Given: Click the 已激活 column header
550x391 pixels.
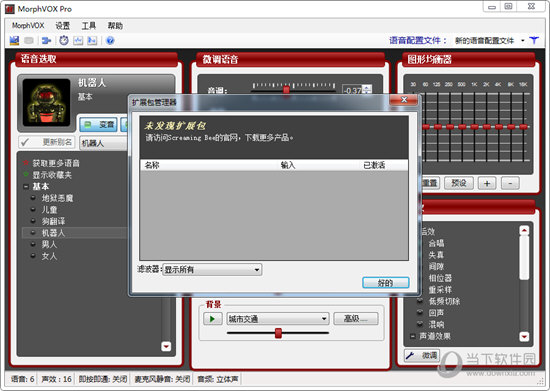Looking at the screenshot, I should click(374, 165).
